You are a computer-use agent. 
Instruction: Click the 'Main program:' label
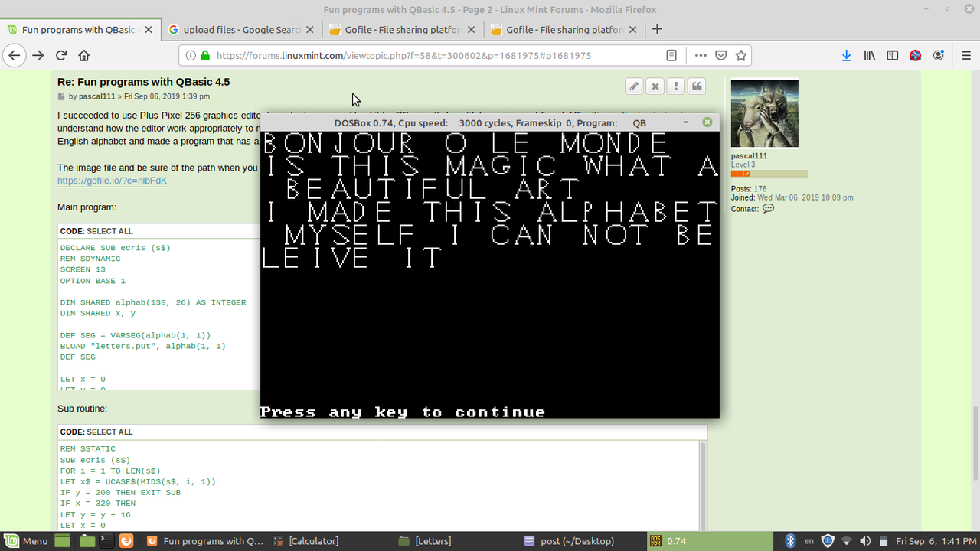tap(87, 207)
